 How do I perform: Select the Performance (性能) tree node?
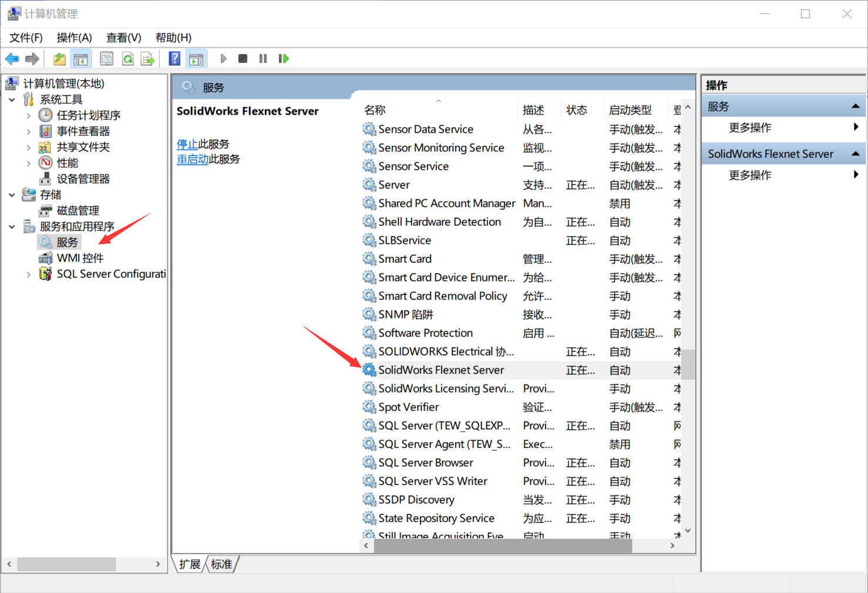point(68,163)
